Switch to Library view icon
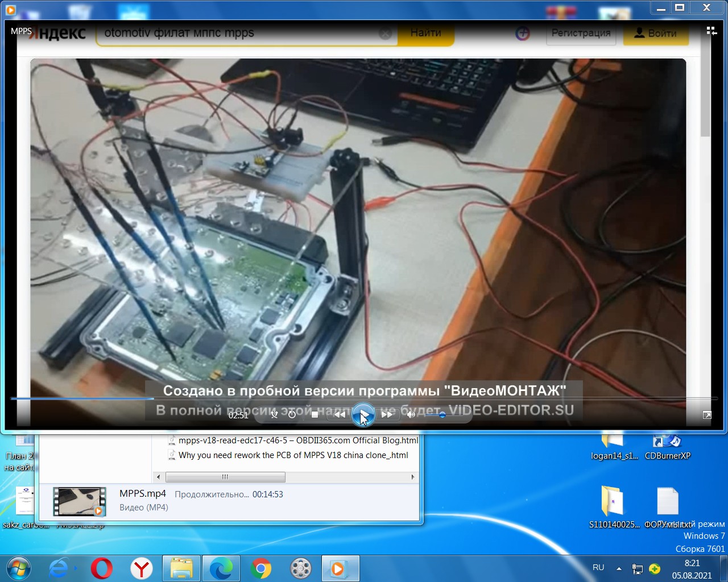This screenshot has height=582, width=728. (x=711, y=31)
